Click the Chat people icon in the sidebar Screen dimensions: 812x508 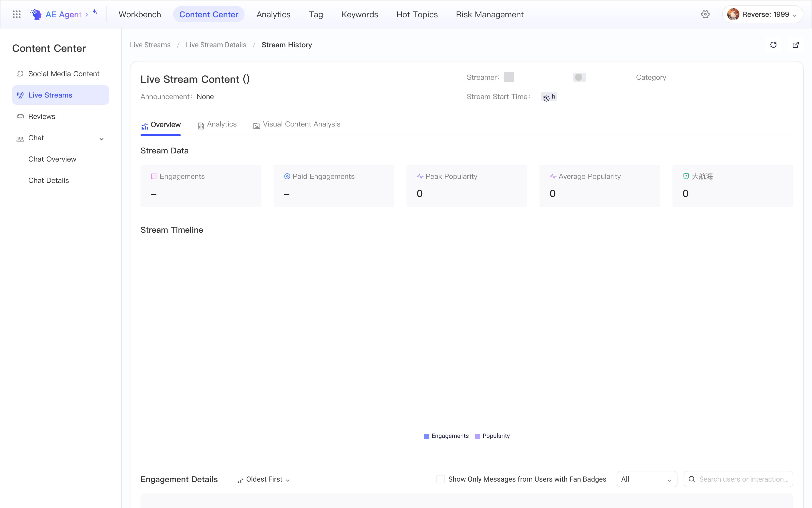20,139
